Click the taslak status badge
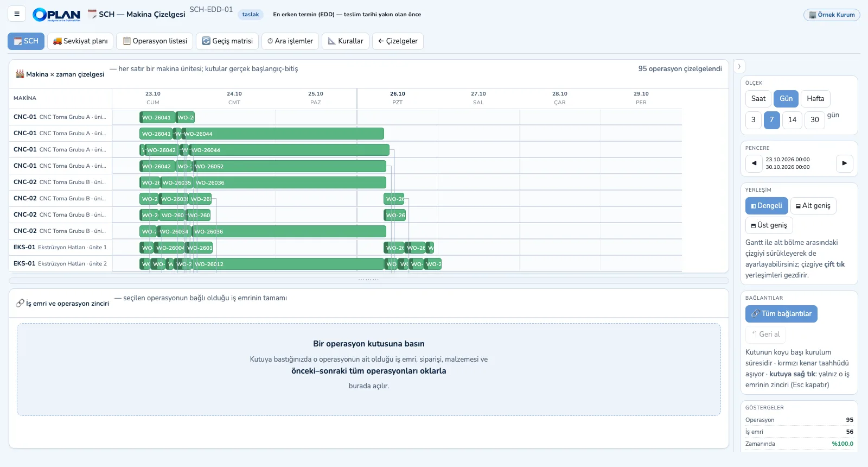Image resolution: width=868 pixels, height=467 pixels. (251, 15)
